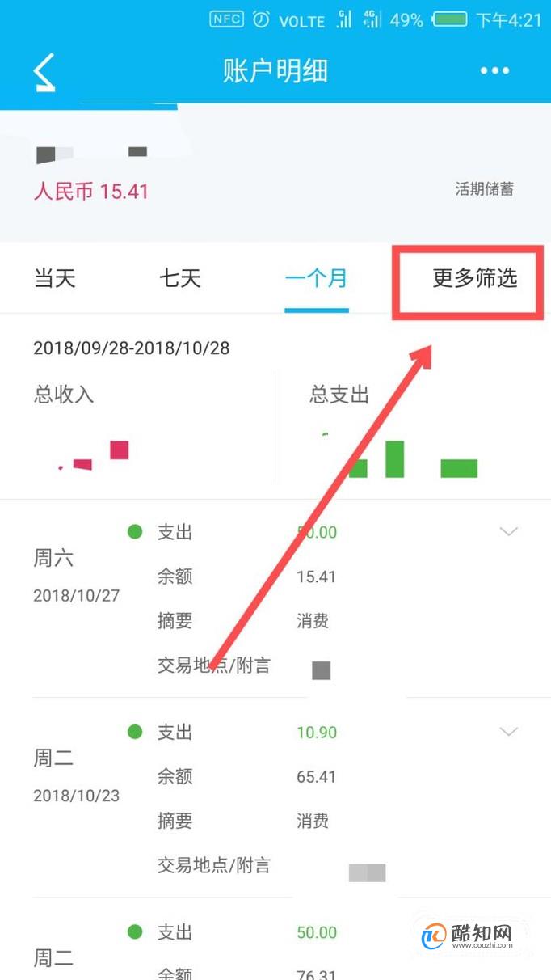Image resolution: width=551 pixels, height=980 pixels.
Task: Tap the back arrow icon
Action: [x=44, y=72]
